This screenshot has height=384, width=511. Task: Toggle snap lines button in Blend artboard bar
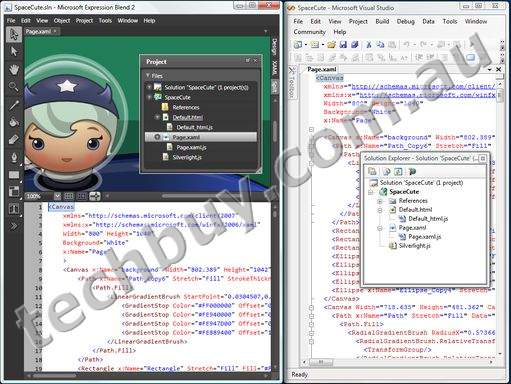[x=95, y=196]
